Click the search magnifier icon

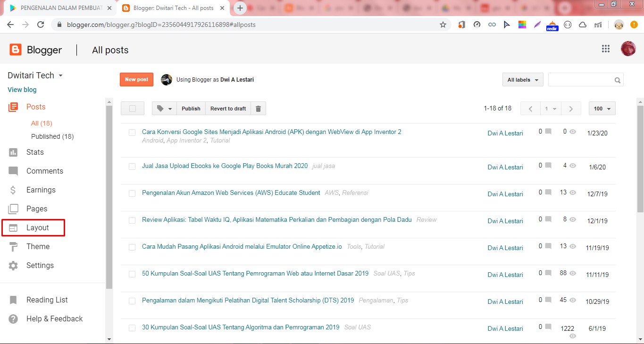[617, 80]
